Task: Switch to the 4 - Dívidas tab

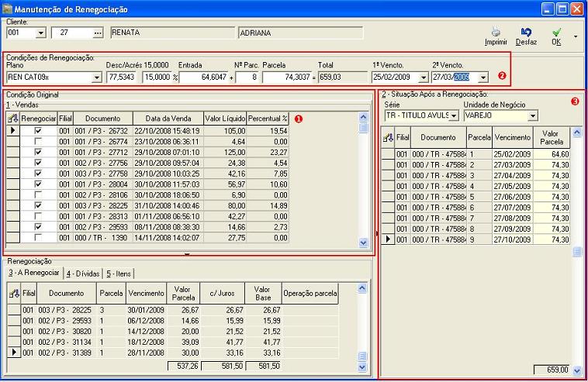Action: pyautogui.click(x=83, y=274)
